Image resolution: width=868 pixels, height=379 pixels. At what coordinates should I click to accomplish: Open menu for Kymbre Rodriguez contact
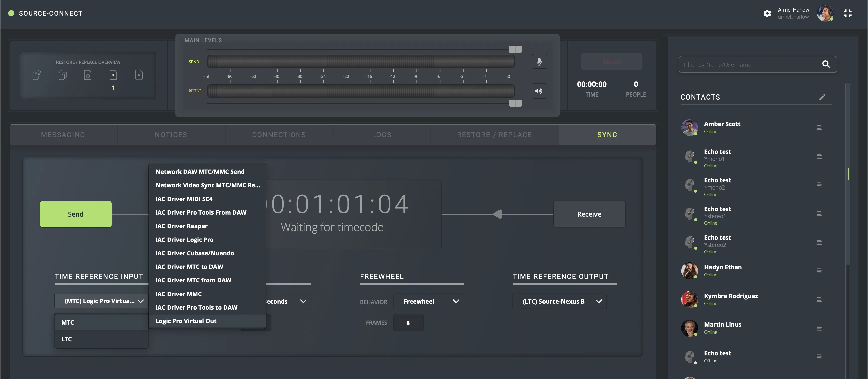(x=819, y=300)
